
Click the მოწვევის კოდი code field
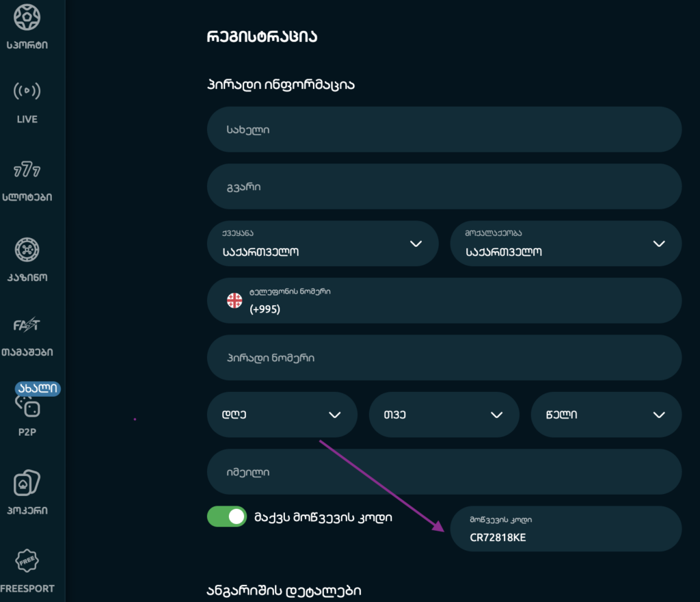(565, 529)
